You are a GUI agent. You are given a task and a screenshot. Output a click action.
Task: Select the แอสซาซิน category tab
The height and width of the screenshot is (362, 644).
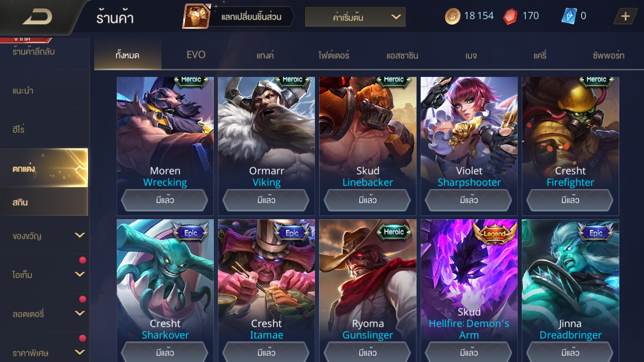point(402,55)
